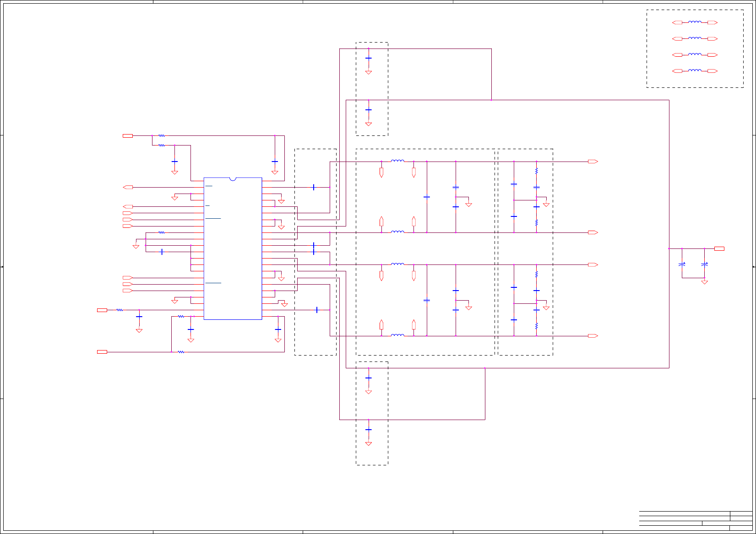Select the semicircular notch on the IC symbol
The width and height of the screenshot is (756, 534).
pos(233,179)
